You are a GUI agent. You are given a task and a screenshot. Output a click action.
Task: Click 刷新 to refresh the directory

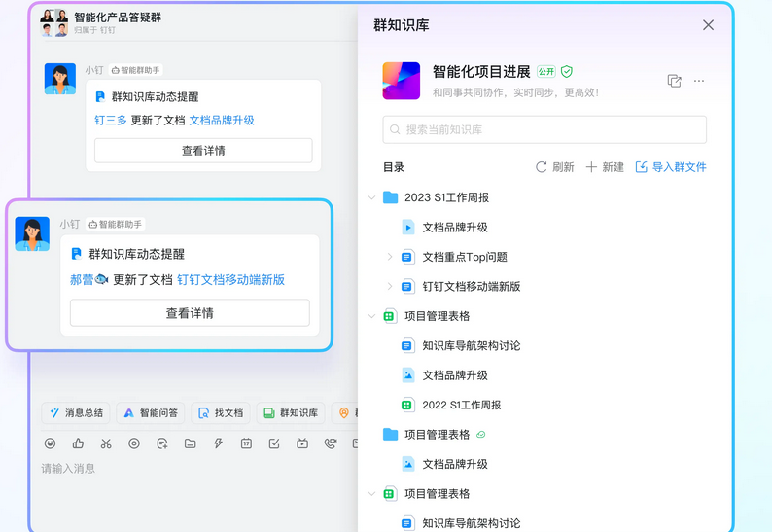555,167
